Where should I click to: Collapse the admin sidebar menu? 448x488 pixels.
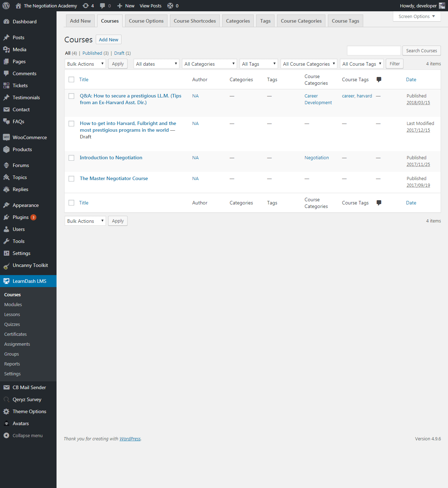pos(28,435)
